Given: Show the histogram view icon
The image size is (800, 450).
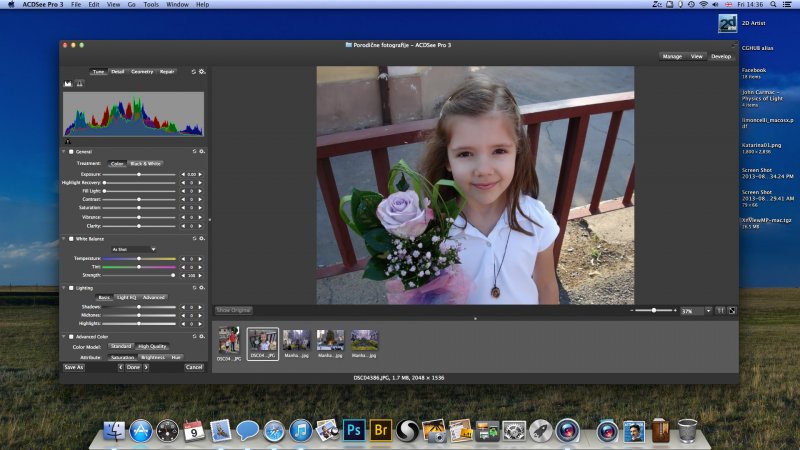Looking at the screenshot, I should click(x=68, y=84).
